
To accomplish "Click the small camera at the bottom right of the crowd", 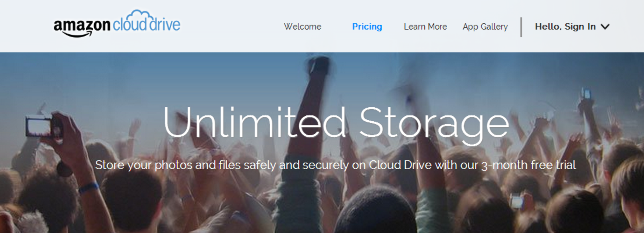I will tap(517, 201).
